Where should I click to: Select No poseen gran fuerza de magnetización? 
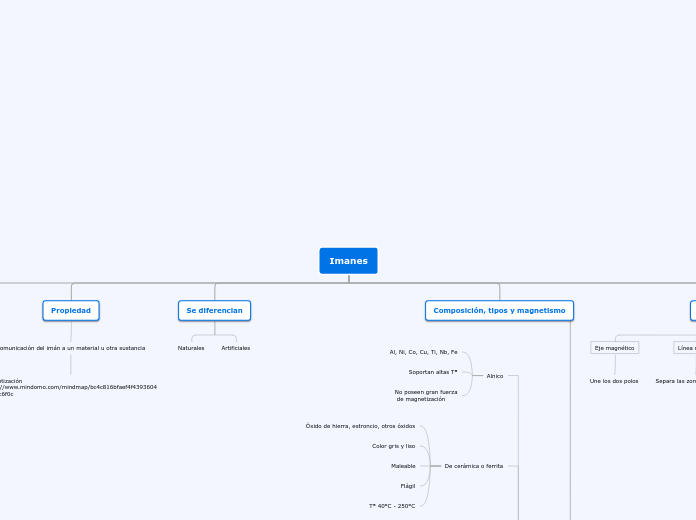click(425, 395)
